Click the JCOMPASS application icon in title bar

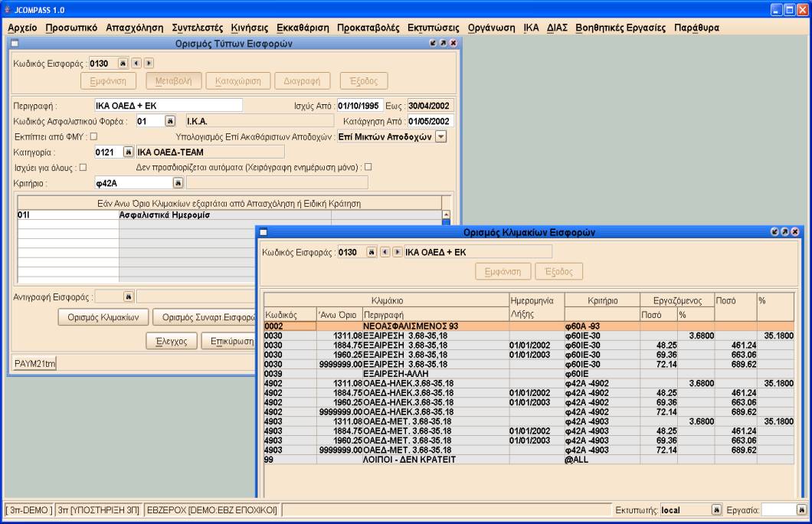coord(7,9)
